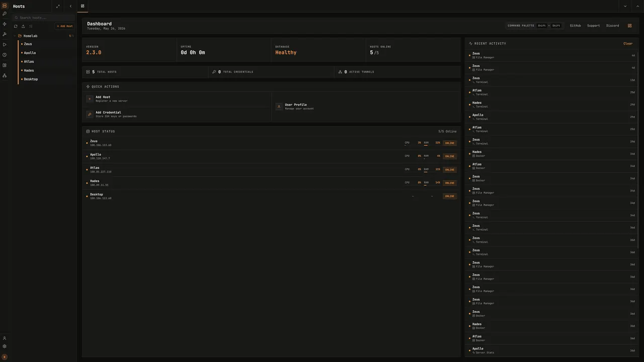The width and height of the screenshot is (644, 362).
Task: Open the Apollo Server Stats activity entry
Action: [551, 350]
